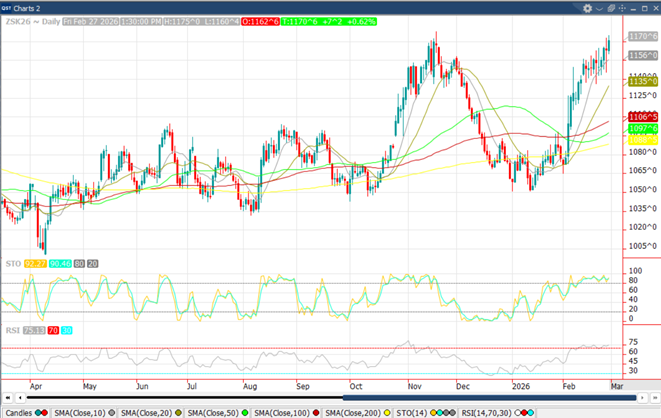Toggle the Candles series in the legend
The image size is (661, 418).
(18, 411)
